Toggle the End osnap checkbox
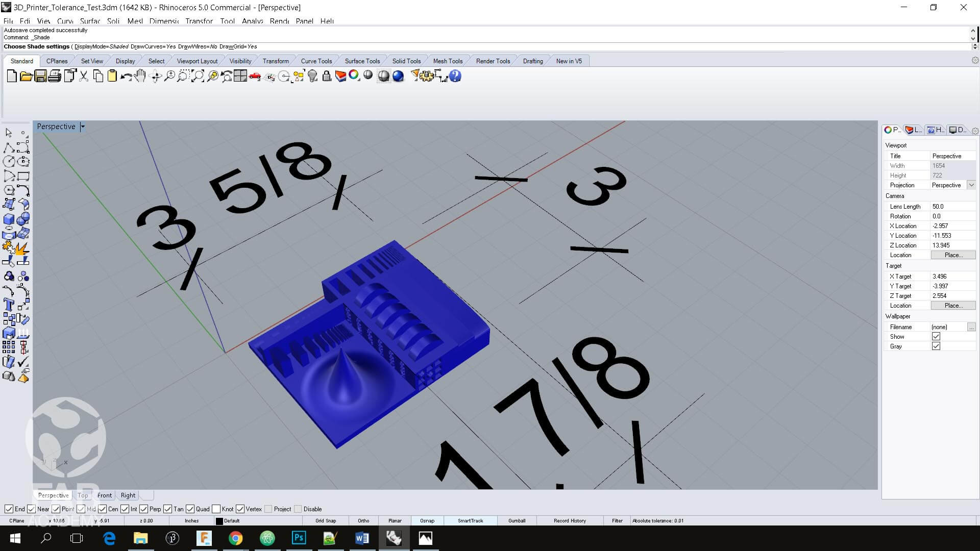This screenshot has height=551, width=980. point(9,509)
